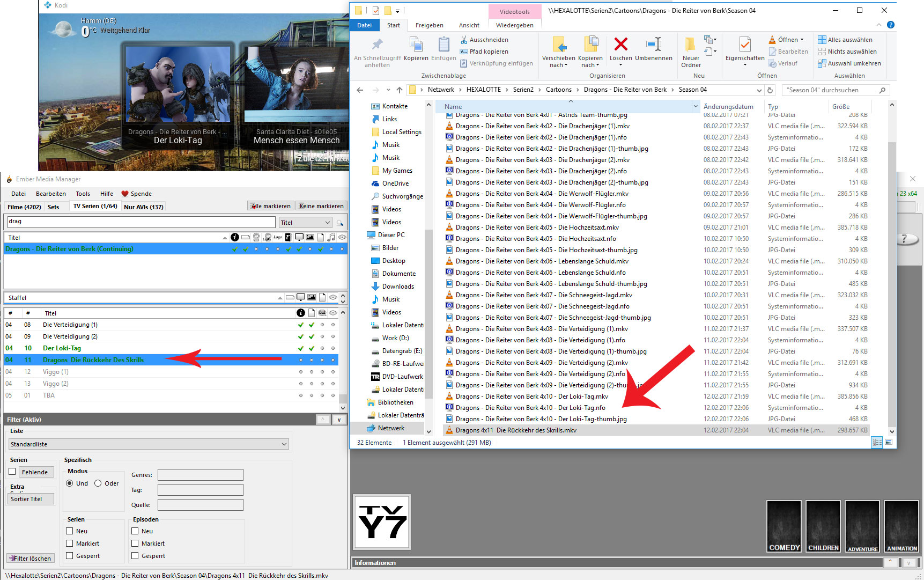Click Filter löschen button
Image resolution: width=924 pixels, height=580 pixels.
pos(31,559)
